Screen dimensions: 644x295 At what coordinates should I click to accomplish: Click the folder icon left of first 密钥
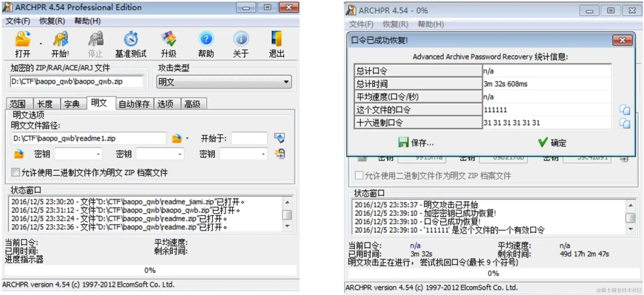[x=19, y=154]
